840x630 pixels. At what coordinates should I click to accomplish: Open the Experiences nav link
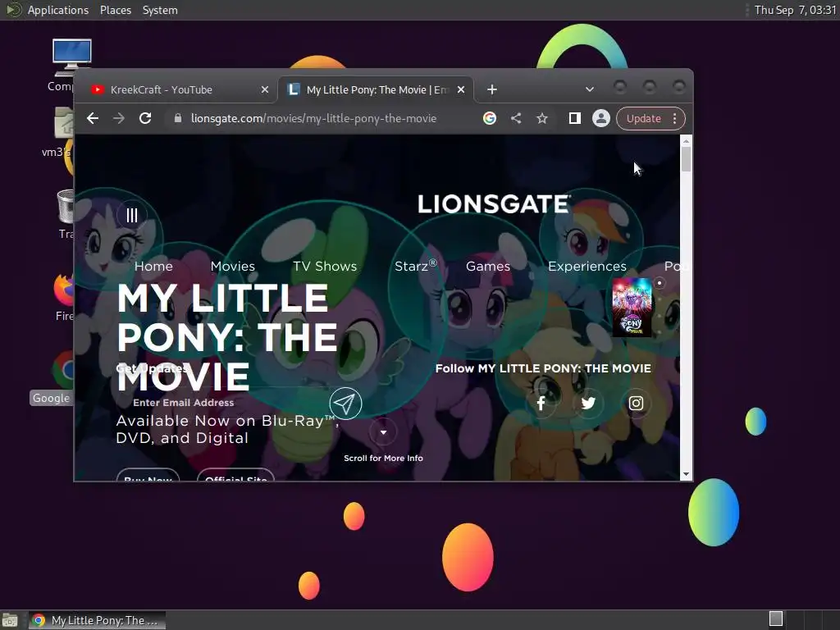(x=587, y=267)
